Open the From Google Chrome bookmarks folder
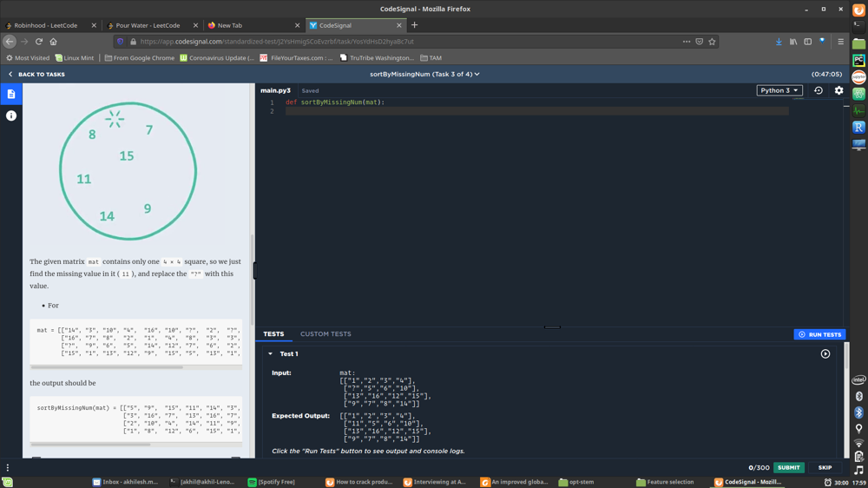Screen dimensions: 868x488 click(x=140, y=57)
